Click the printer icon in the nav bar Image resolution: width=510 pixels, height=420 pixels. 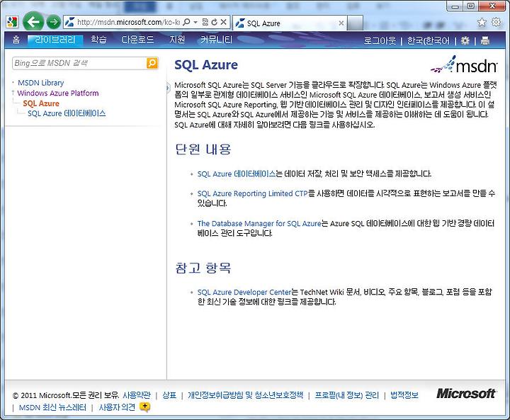(x=485, y=40)
